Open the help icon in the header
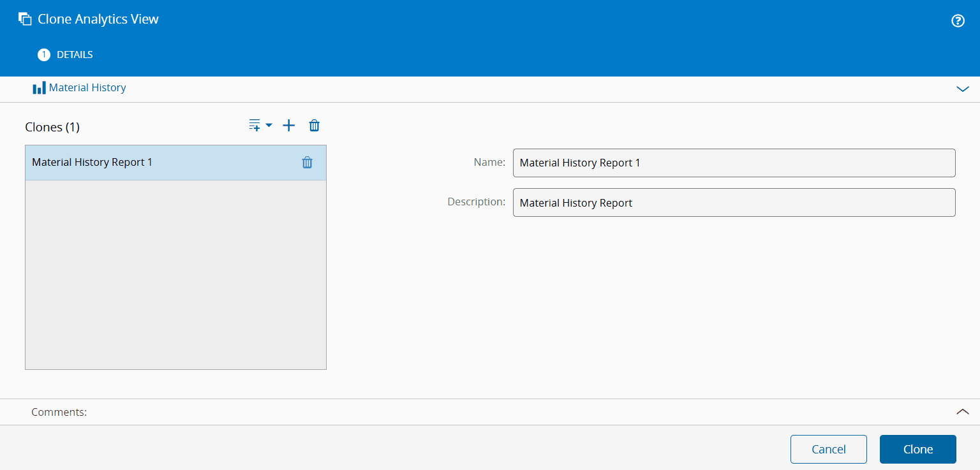Image resolution: width=980 pixels, height=470 pixels. pyautogui.click(x=958, y=20)
